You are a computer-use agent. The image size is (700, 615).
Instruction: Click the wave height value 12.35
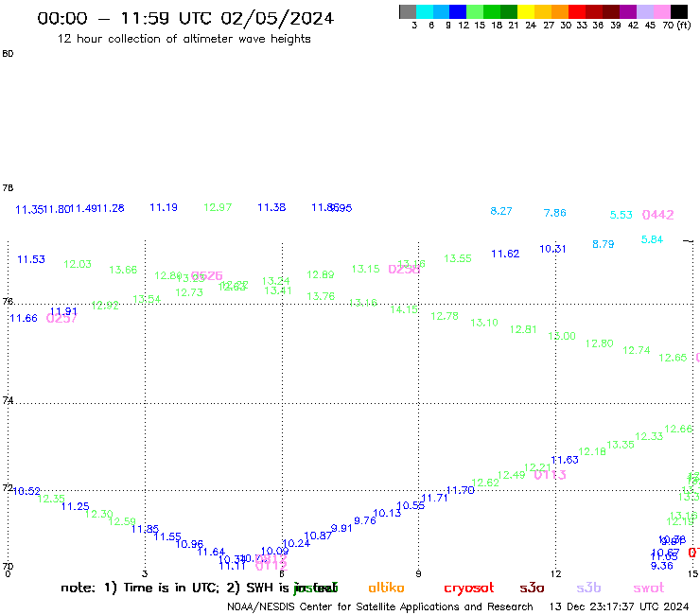point(51,499)
